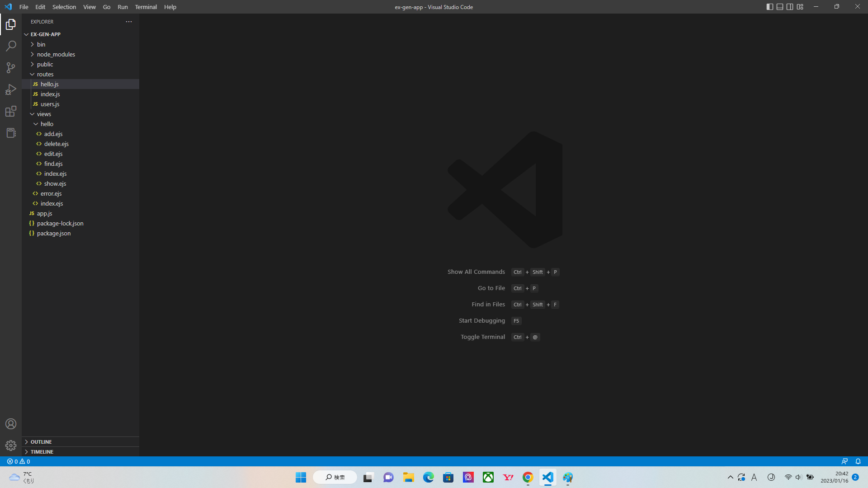Open the Terminal menu

click(146, 7)
